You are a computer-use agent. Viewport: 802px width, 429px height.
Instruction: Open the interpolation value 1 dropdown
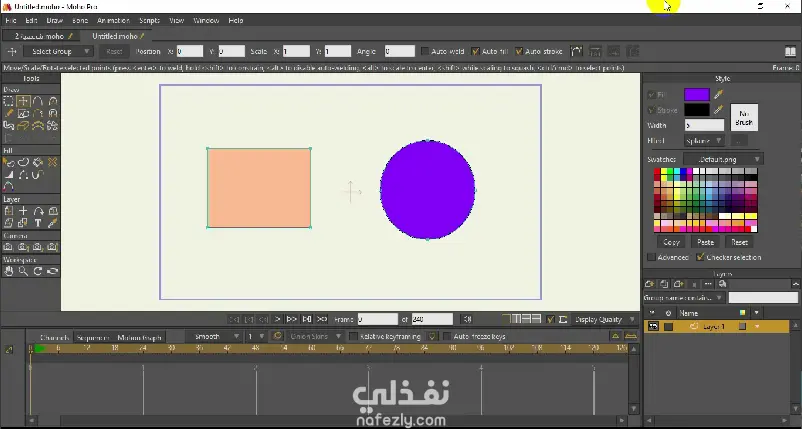click(x=255, y=336)
